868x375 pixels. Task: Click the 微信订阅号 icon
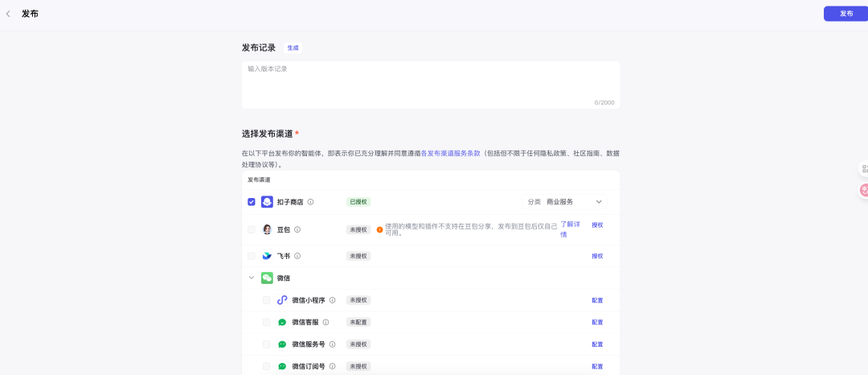tap(282, 366)
